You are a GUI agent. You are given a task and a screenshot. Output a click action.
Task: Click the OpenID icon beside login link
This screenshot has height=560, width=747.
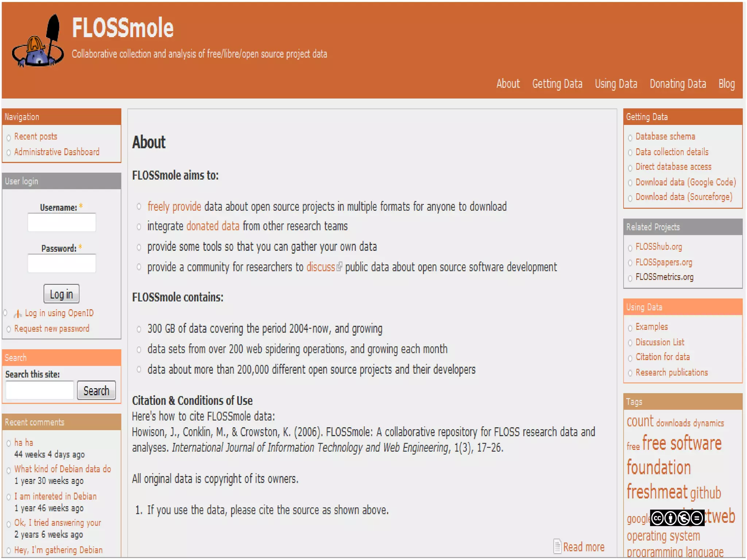[x=18, y=314]
